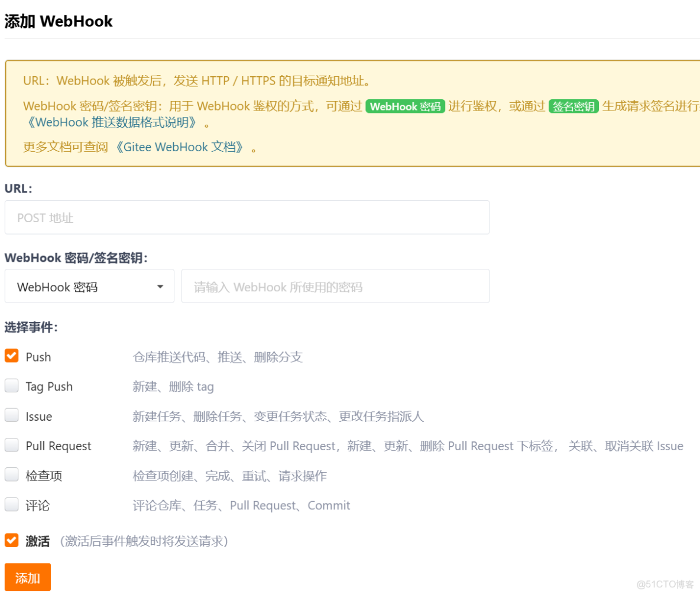Enable the Tag Push event

(x=11, y=385)
